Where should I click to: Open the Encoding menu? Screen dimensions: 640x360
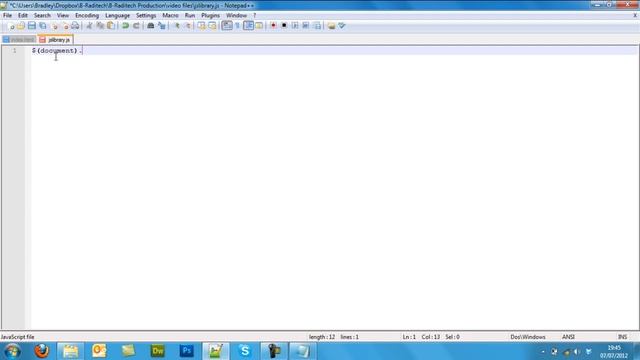(87, 16)
